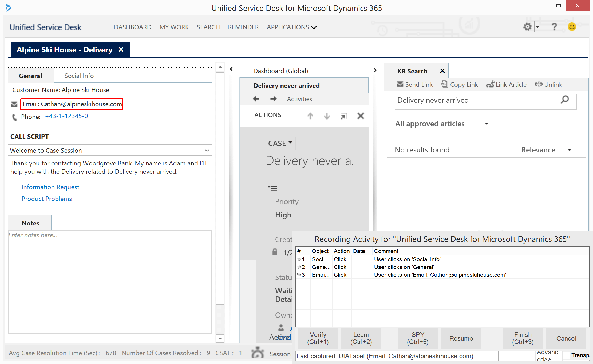
Task: Click the Product Problems link
Action: coord(47,199)
